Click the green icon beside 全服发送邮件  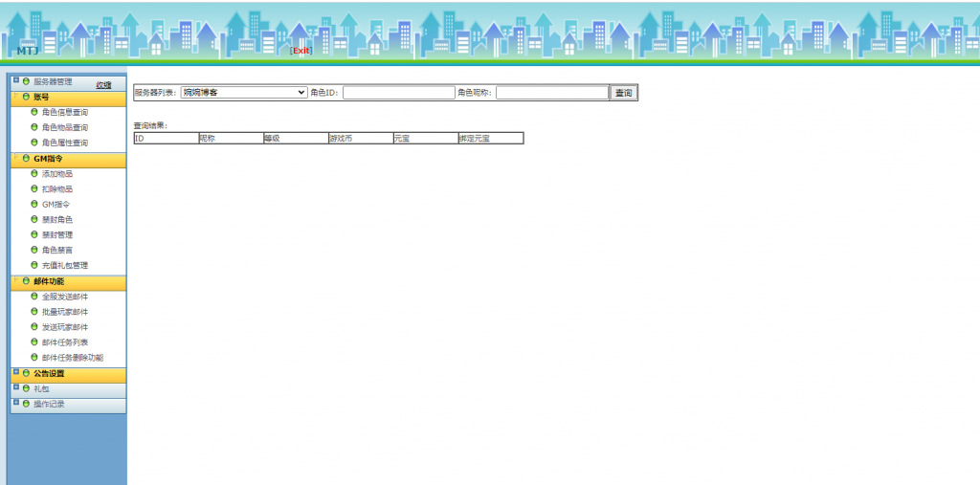[34, 297]
